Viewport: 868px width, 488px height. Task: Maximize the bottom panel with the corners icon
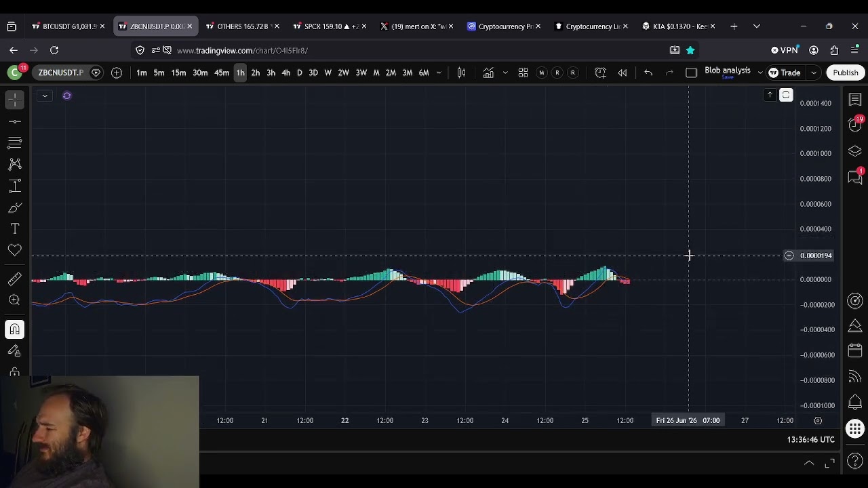830,463
